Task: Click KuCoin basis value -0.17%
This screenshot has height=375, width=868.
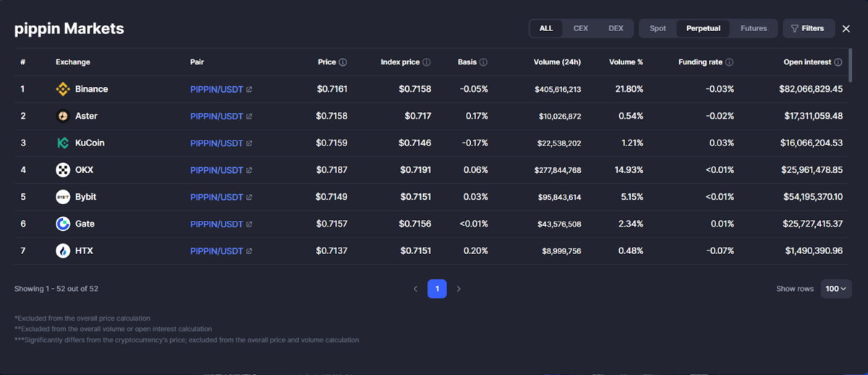Action: [475, 143]
